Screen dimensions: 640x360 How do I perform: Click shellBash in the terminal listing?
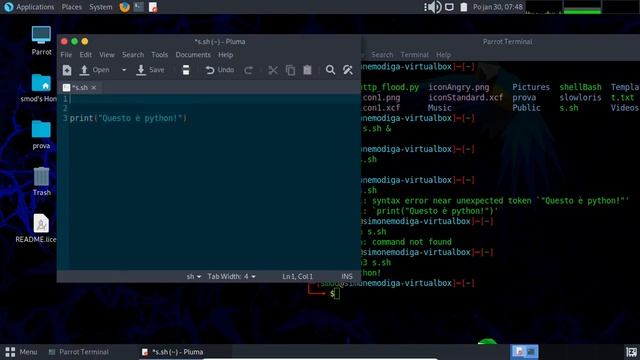580,87
